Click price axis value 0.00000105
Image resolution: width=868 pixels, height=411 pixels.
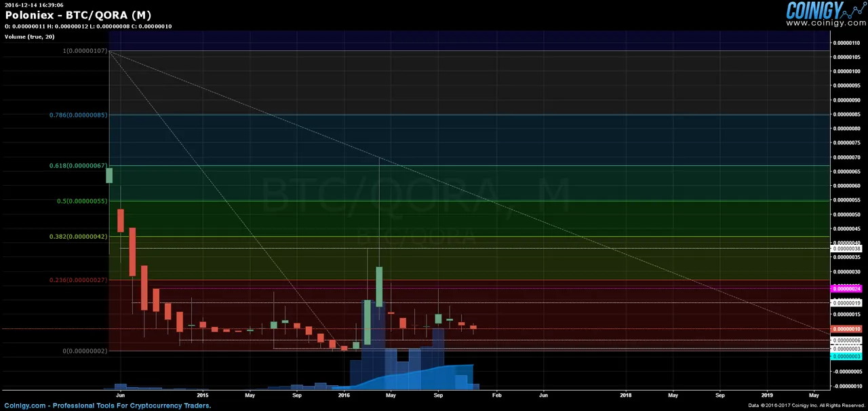click(x=847, y=57)
